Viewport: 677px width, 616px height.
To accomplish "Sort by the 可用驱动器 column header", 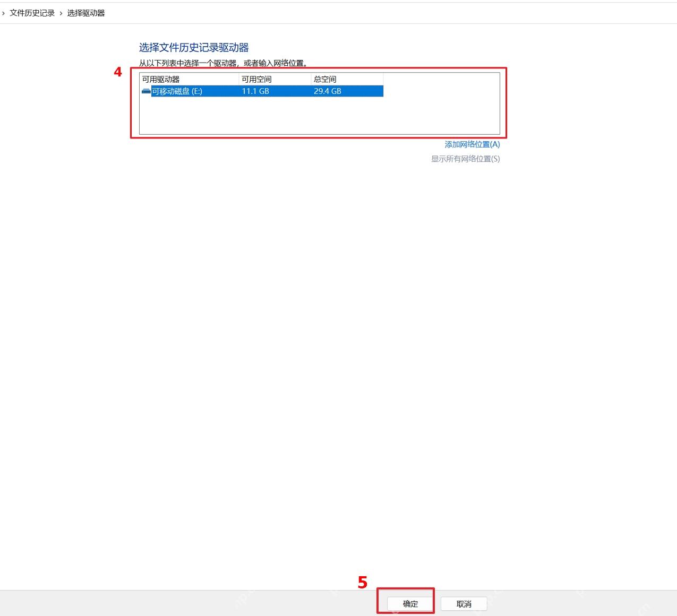I will [x=190, y=79].
